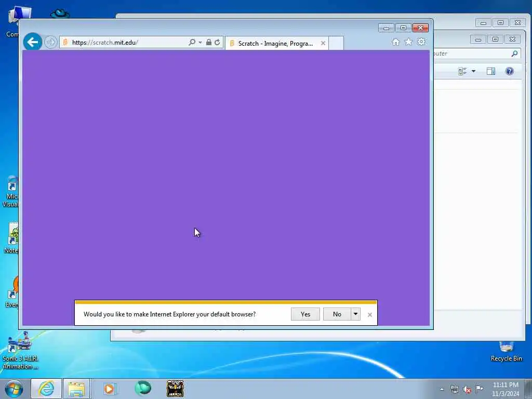Go back with Internet Explorer's back arrow

click(33, 42)
